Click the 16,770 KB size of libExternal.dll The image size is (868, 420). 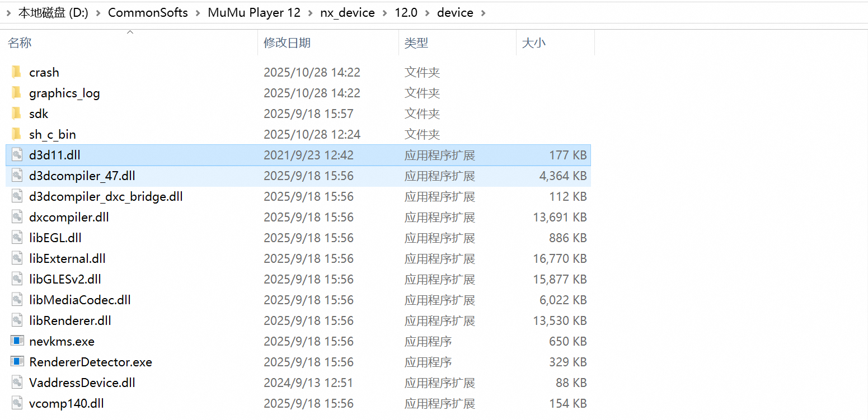(x=560, y=259)
